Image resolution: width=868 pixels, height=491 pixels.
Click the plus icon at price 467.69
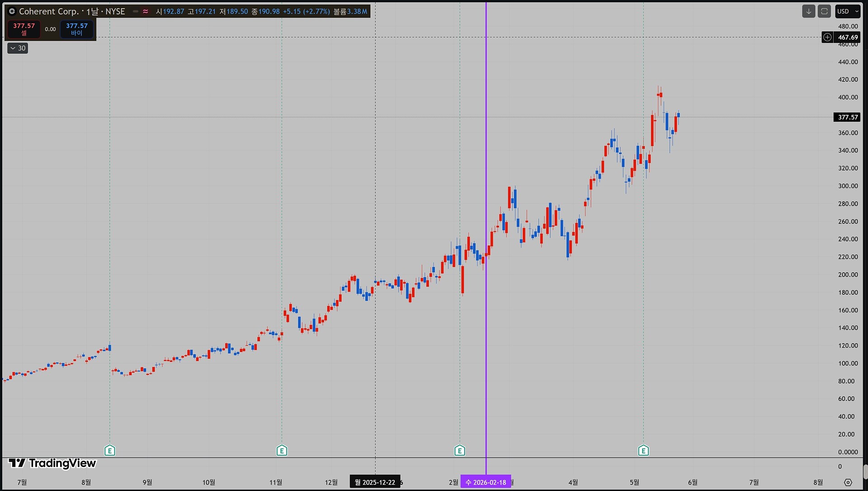tap(827, 38)
